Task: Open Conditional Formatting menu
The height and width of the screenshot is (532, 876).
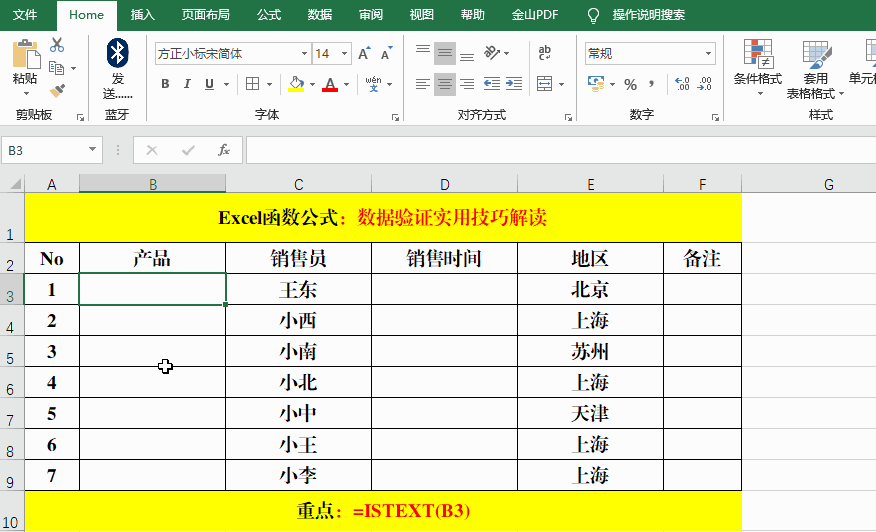Action: pyautogui.click(x=758, y=67)
